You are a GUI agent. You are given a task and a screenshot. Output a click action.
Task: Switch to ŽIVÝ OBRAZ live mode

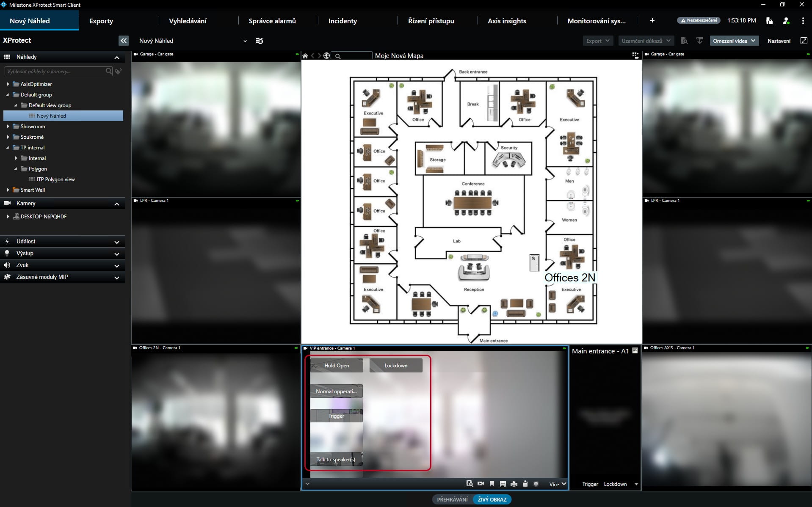[x=492, y=499]
